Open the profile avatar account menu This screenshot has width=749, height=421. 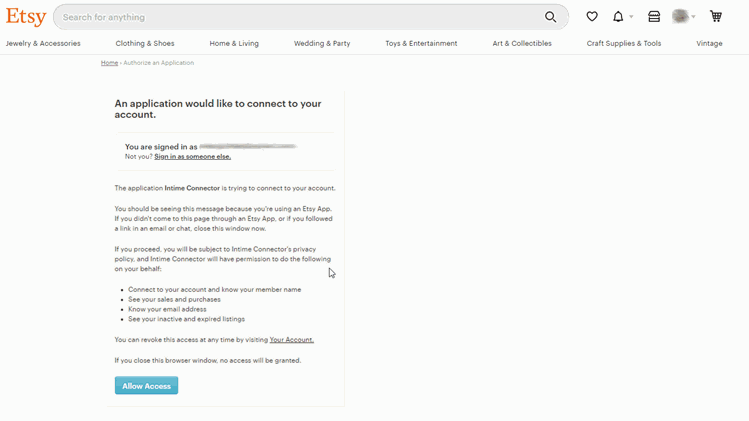tap(681, 17)
